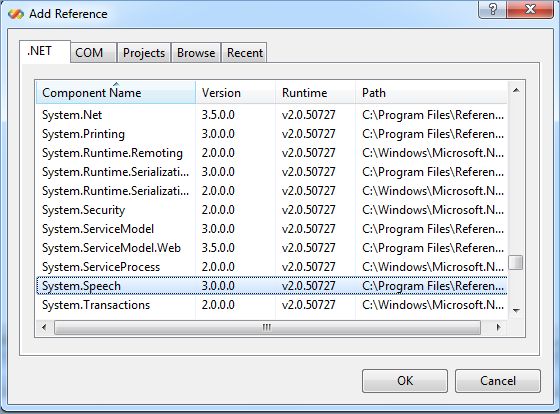This screenshot has width=560, height=414.
Task: Click runtime v2.0.50727 in the System.Speech row
Action: click(x=309, y=286)
